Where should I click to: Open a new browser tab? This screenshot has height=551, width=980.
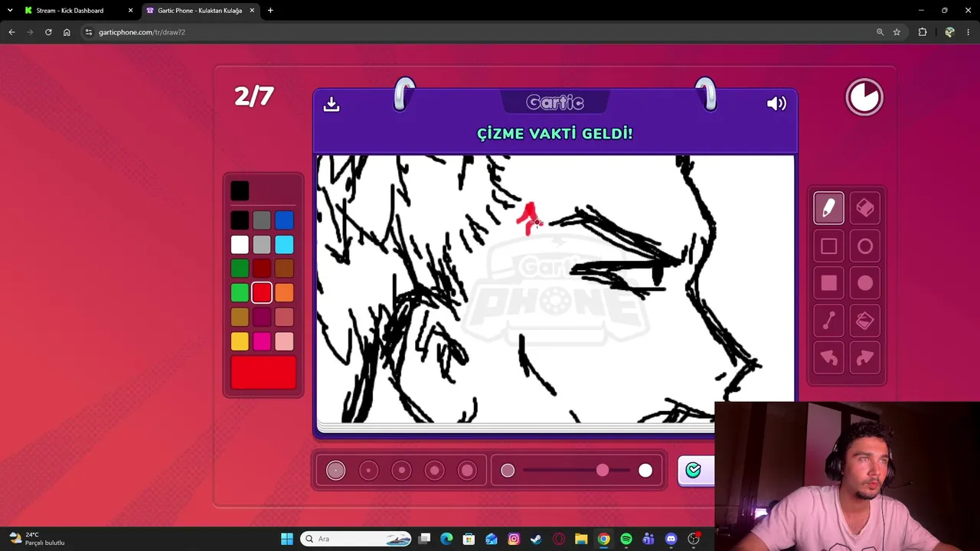pyautogui.click(x=270, y=11)
